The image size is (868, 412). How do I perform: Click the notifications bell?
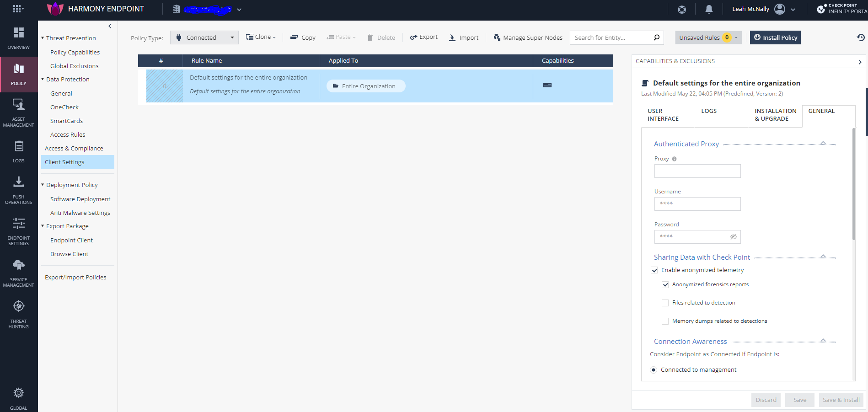click(709, 9)
